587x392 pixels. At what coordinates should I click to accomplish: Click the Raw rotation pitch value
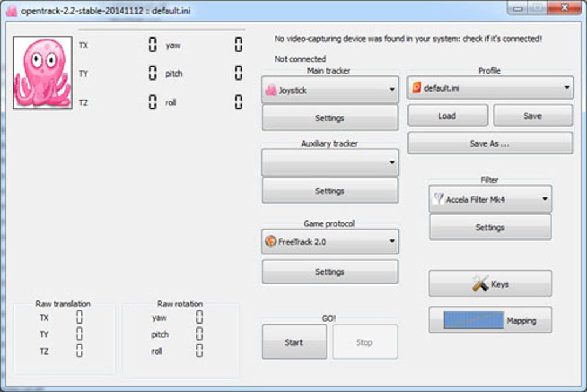click(x=200, y=334)
